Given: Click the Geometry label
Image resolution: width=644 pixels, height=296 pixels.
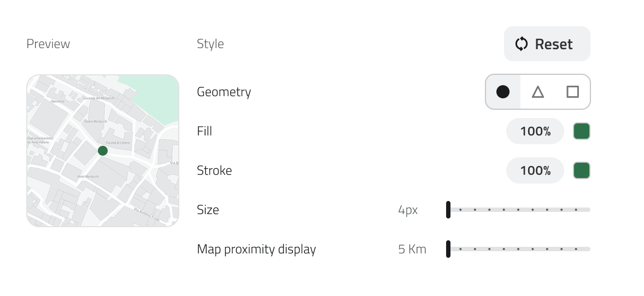Looking at the screenshot, I should pos(224,92).
